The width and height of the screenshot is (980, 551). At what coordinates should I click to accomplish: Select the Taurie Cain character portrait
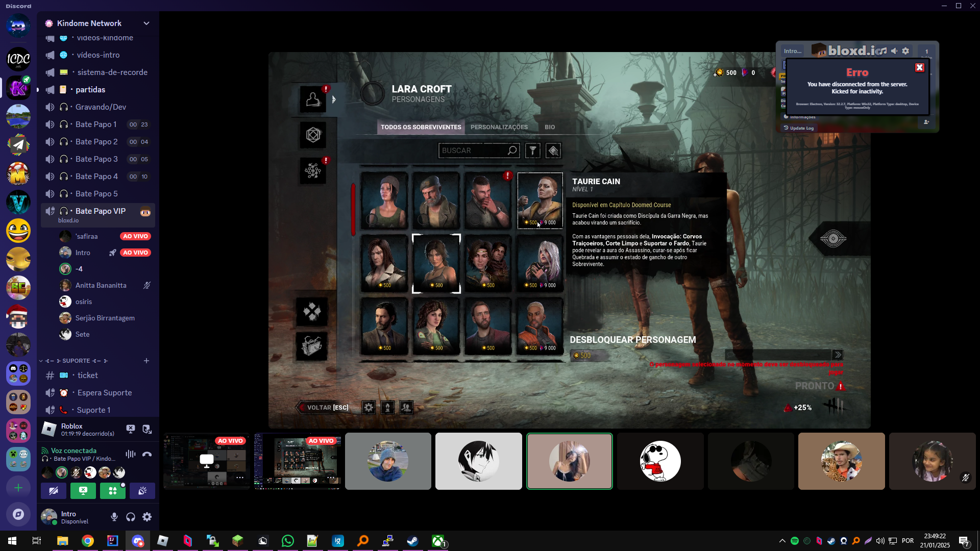click(x=540, y=201)
